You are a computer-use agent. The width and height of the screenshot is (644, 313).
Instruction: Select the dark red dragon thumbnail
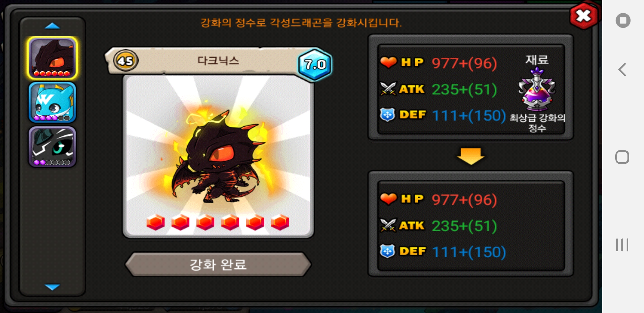[52, 58]
